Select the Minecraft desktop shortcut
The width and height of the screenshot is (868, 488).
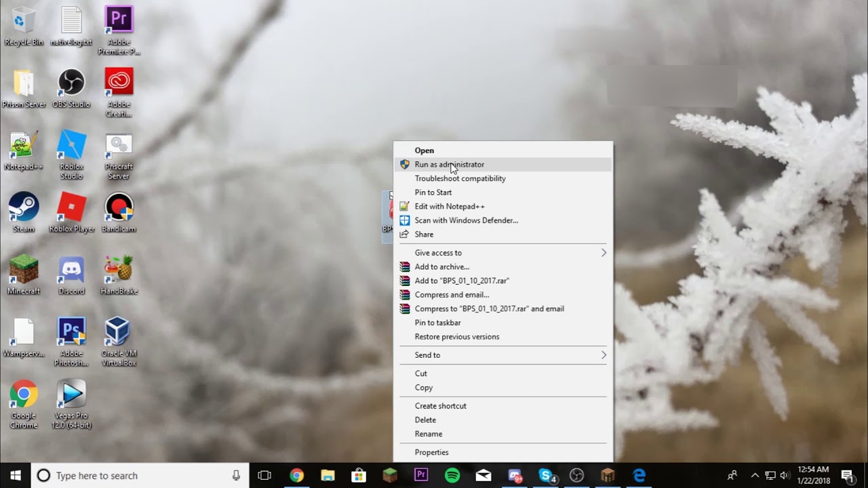tap(24, 275)
